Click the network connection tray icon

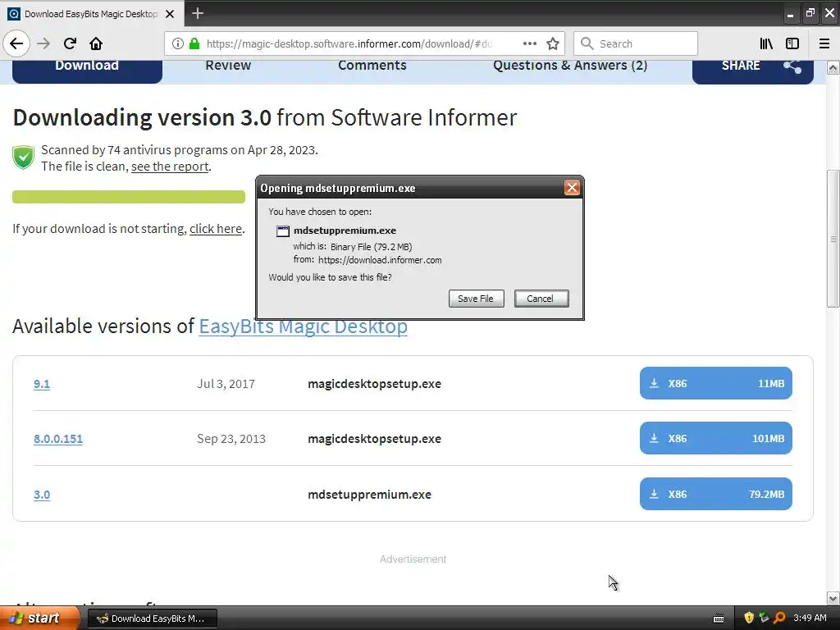coord(764,618)
